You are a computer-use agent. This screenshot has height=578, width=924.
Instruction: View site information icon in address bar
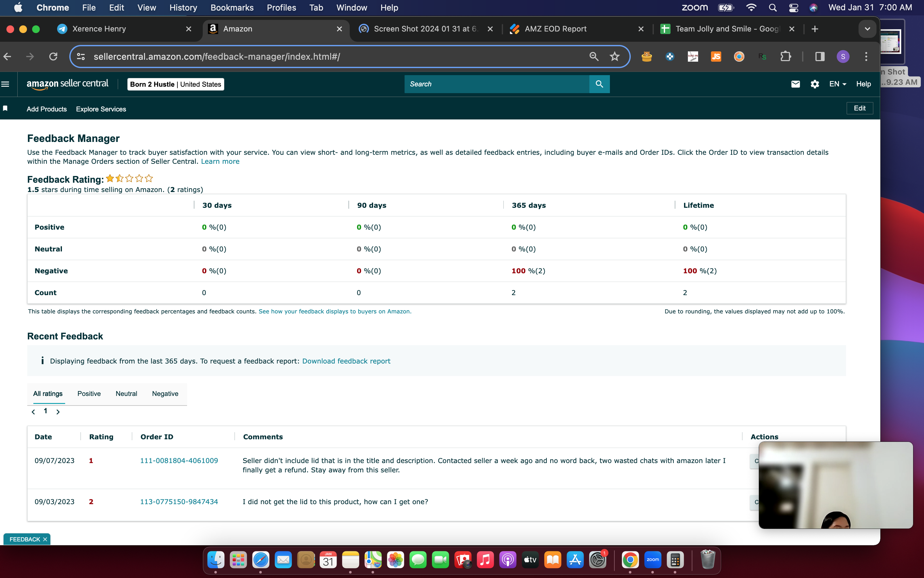pos(81,57)
